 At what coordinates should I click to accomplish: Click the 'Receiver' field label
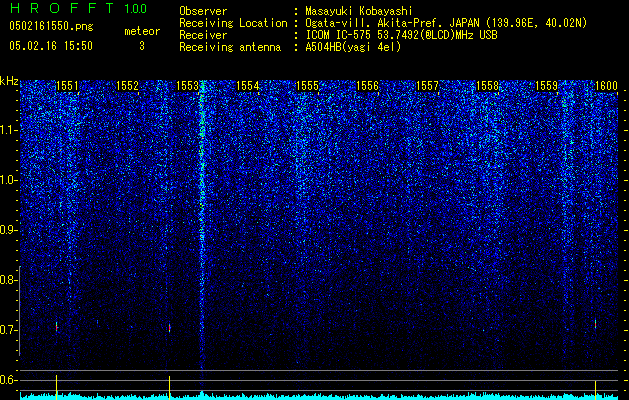pyautogui.click(x=203, y=35)
